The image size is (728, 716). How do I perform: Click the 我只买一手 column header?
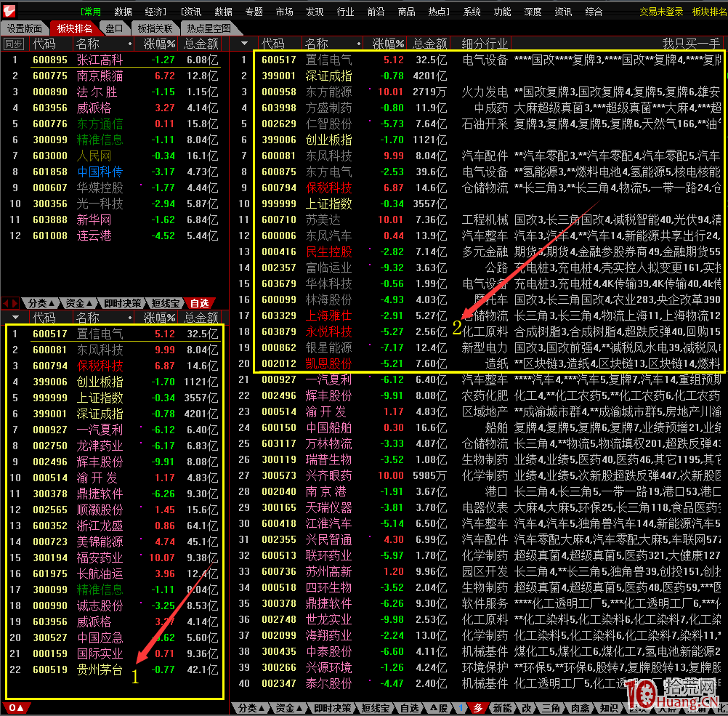point(692,44)
